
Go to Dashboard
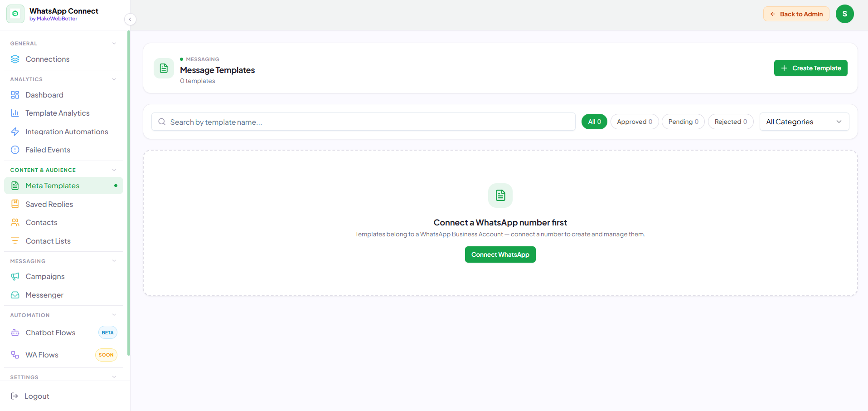[x=63, y=95]
